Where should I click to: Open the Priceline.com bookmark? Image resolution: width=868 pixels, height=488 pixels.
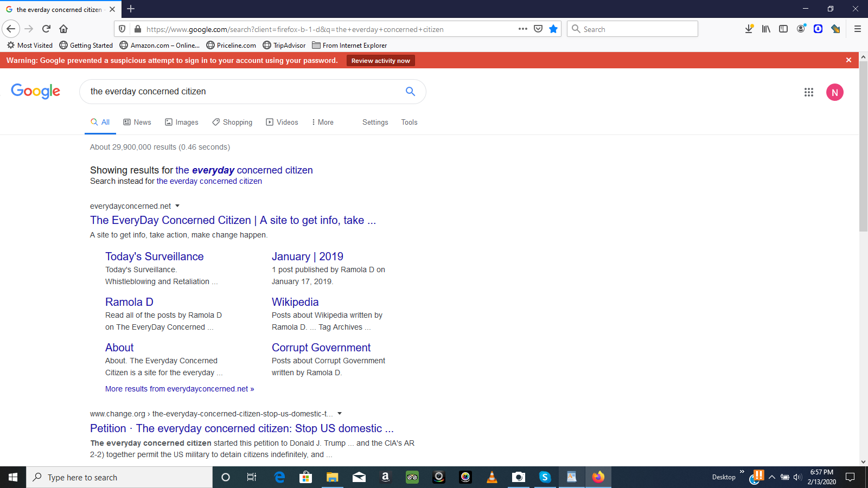[231, 46]
